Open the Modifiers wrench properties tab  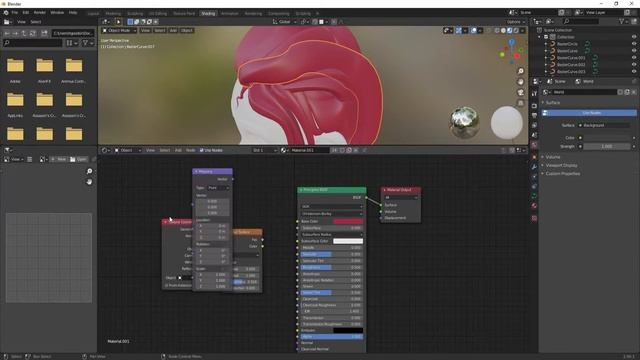pos(534,167)
